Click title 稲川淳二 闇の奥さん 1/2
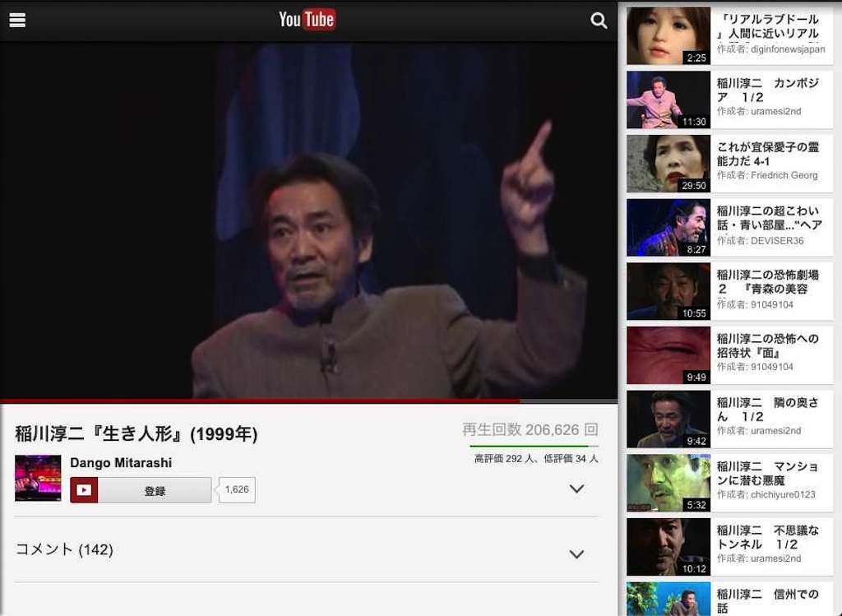This screenshot has height=616, width=842. pos(768,410)
